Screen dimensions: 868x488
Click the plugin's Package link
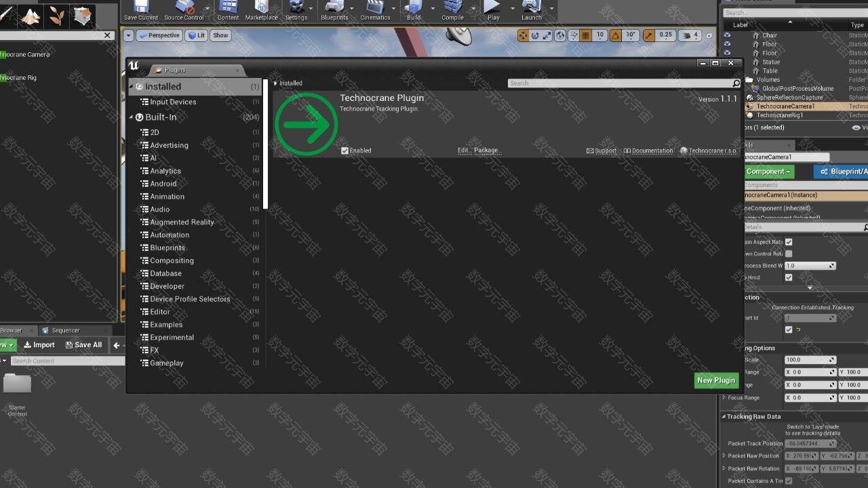488,150
